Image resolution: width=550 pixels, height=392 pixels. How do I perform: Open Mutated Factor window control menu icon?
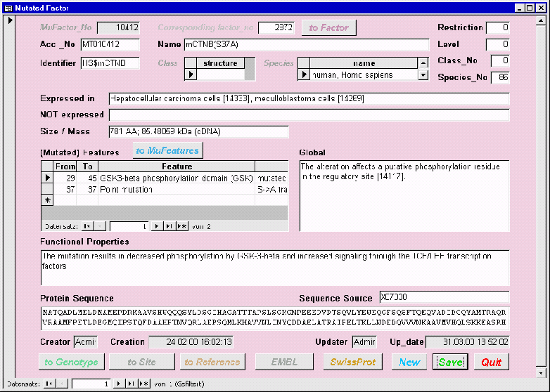7,7
